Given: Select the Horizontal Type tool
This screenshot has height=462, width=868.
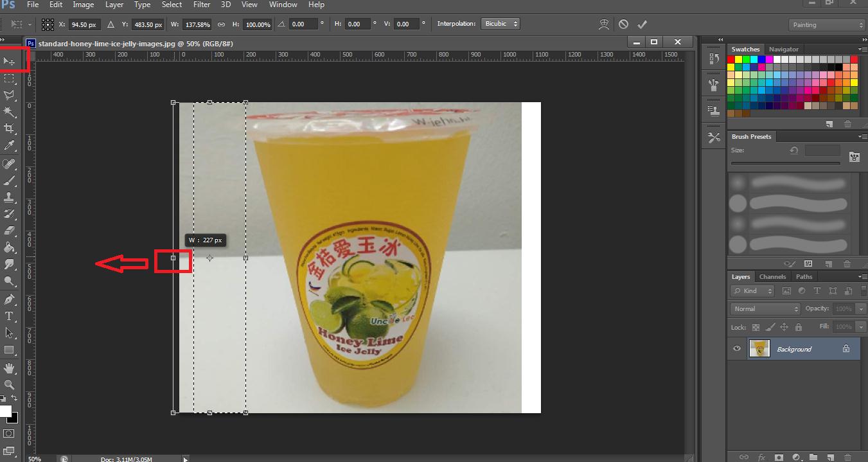Looking at the screenshot, I should click(10, 316).
